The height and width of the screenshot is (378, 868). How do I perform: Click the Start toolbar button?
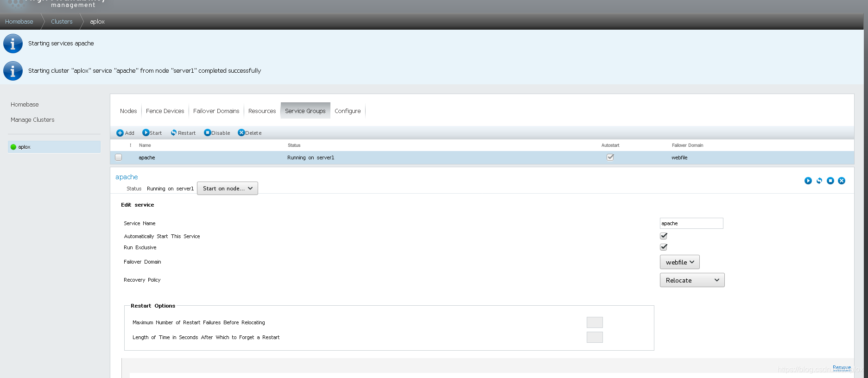pyautogui.click(x=152, y=133)
